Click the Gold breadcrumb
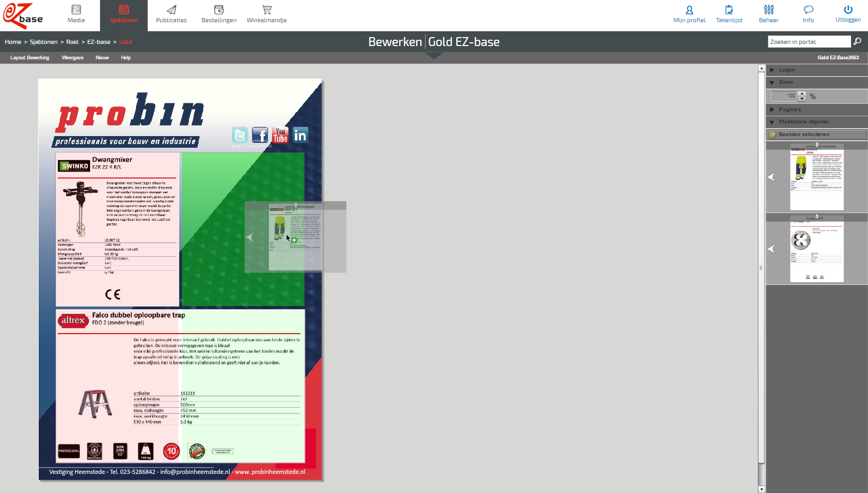The height and width of the screenshot is (493, 868). (125, 42)
